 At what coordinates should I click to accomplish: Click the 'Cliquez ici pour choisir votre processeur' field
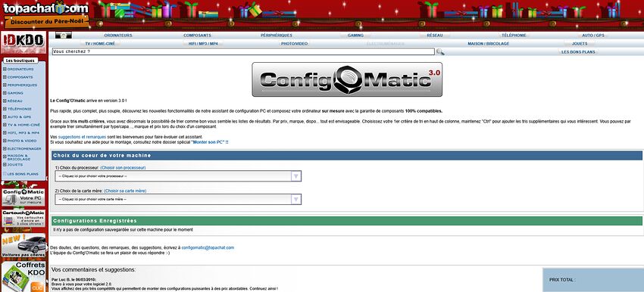coord(178,176)
